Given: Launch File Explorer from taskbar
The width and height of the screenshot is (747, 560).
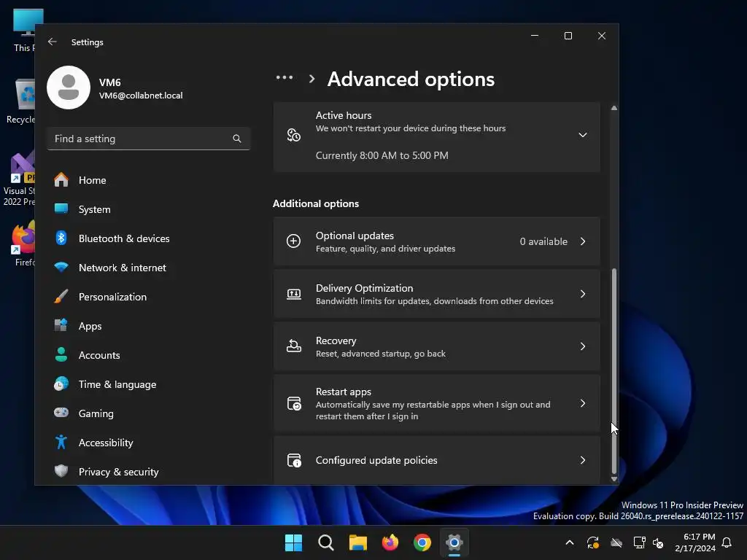Looking at the screenshot, I should (x=357, y=542).
